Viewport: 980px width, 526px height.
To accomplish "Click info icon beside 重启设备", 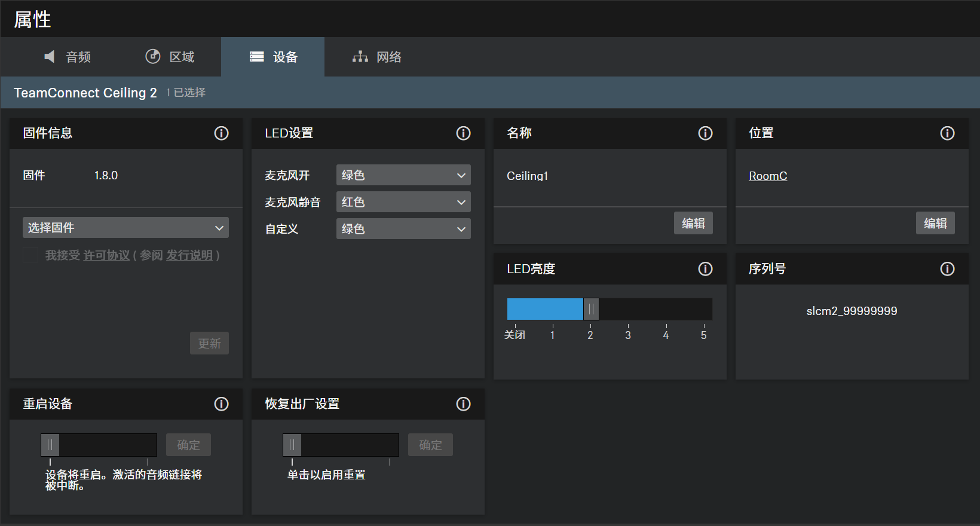I will (x=221, y=404).
